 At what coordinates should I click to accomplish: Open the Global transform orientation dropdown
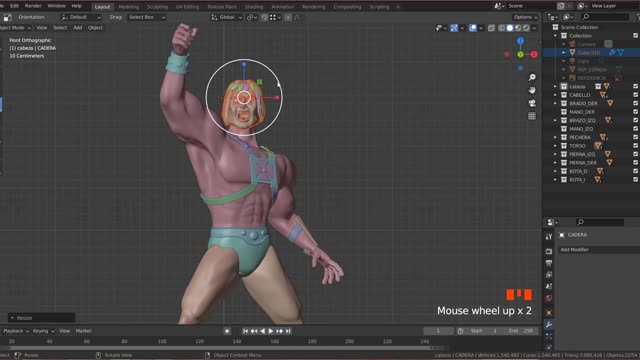[x=226, y=17]
